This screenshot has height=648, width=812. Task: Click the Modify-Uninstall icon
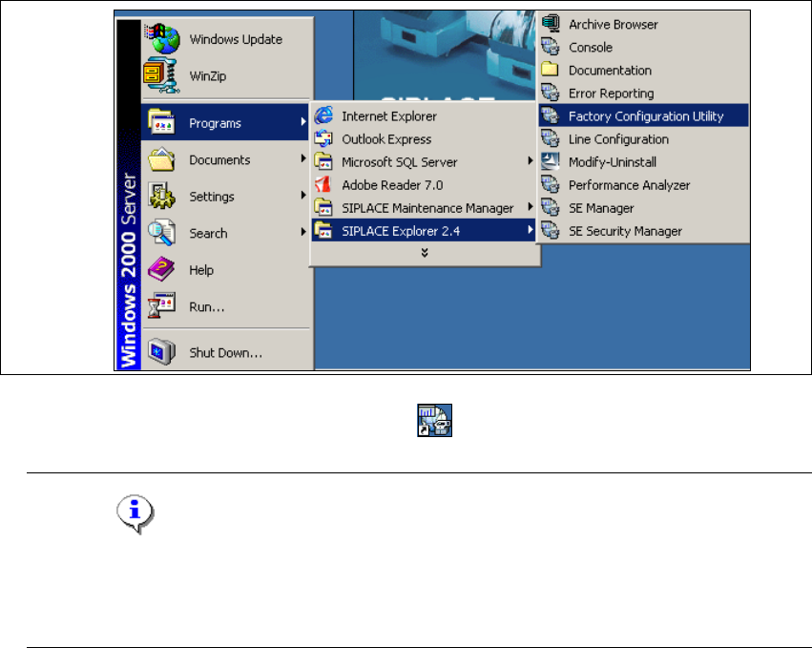tap(551, 161)
